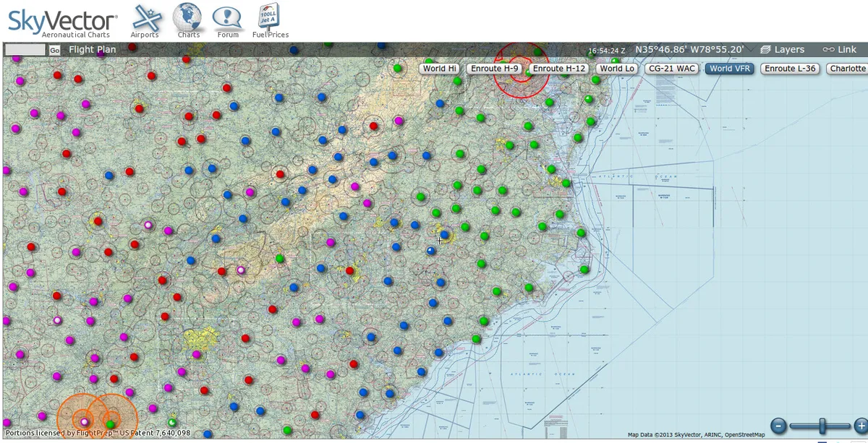Click the Link chain icon

click(840, 50)
